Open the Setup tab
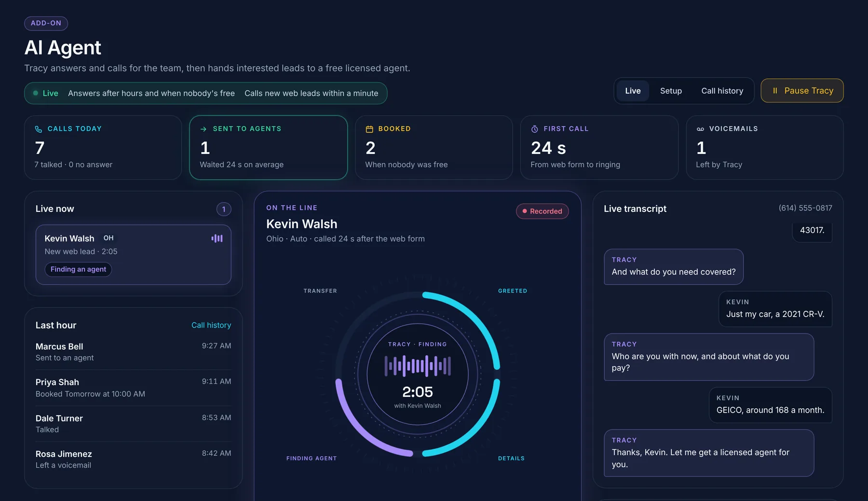868x501 pixels. point(671,91)
